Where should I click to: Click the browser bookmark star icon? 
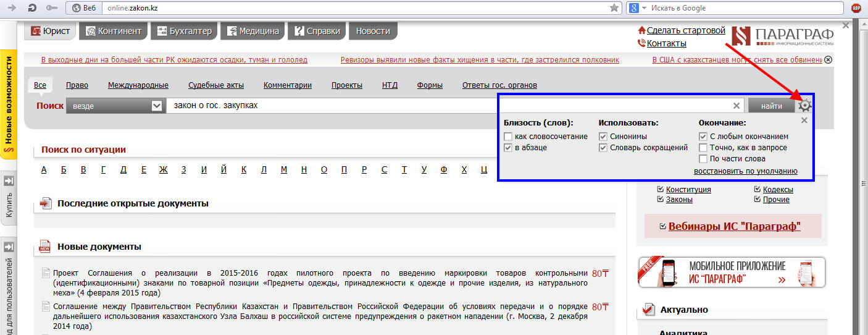tap(614, 8)
